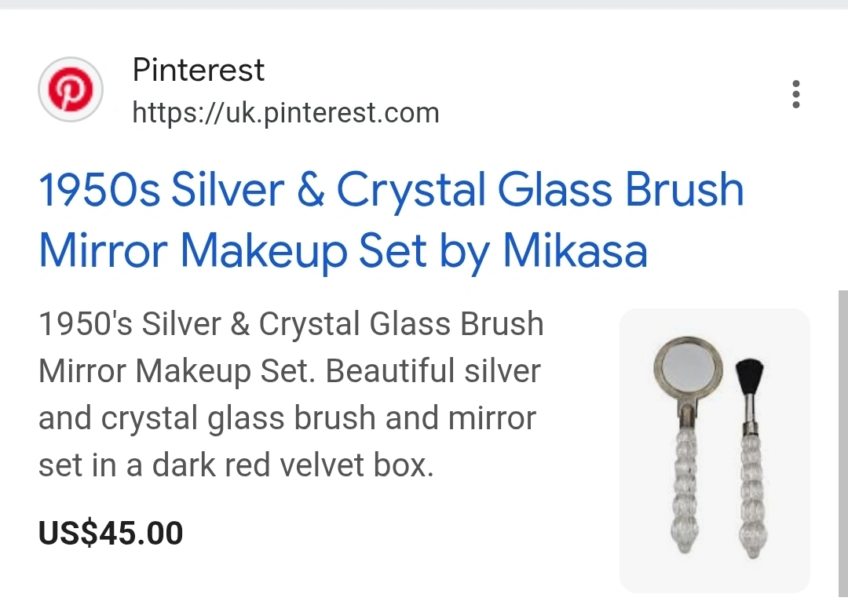Image resolution: width=848 pixels, height=616 pixels.
Task: Click "Mikasa" in the result title
Action: tap(575, 251)
